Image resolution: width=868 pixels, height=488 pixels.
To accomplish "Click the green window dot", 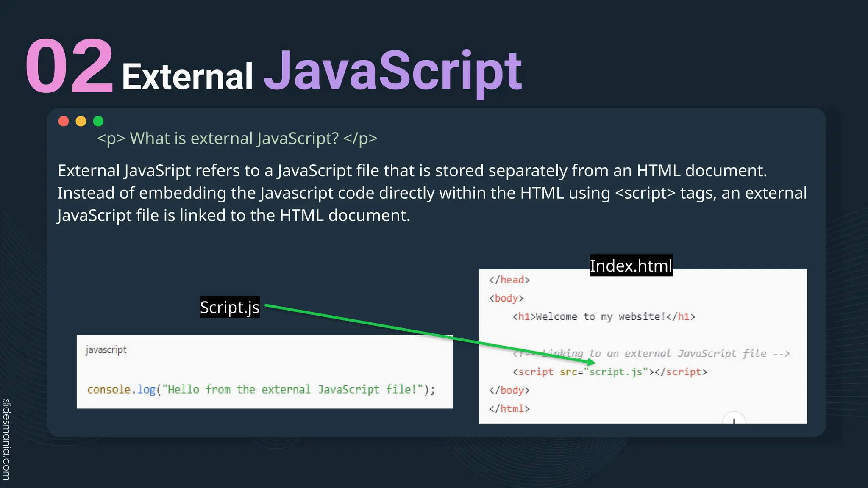I will [98, 121].
